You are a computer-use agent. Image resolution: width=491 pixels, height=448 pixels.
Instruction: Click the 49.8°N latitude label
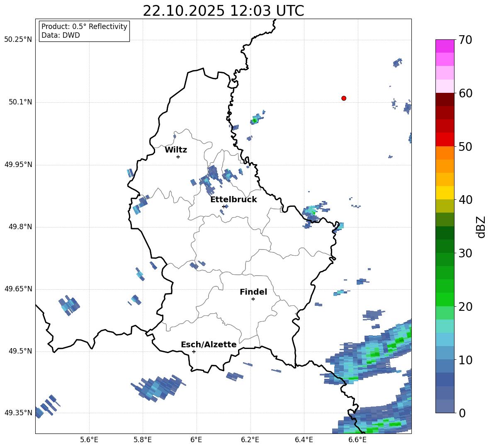click(x=20, y=227)
